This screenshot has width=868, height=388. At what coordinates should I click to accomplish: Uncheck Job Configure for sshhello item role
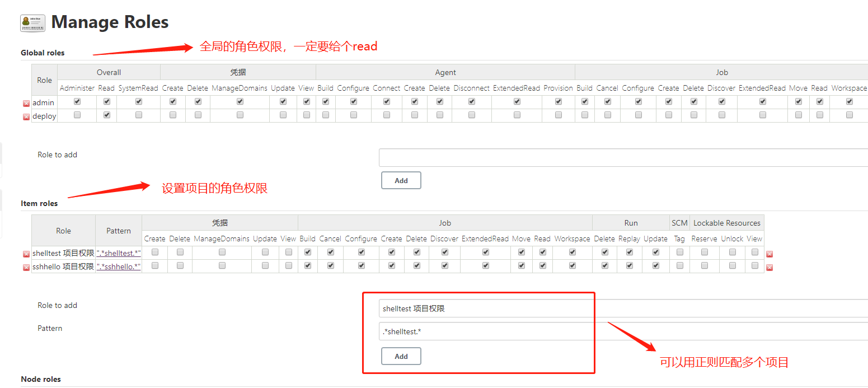pos(361,265)
